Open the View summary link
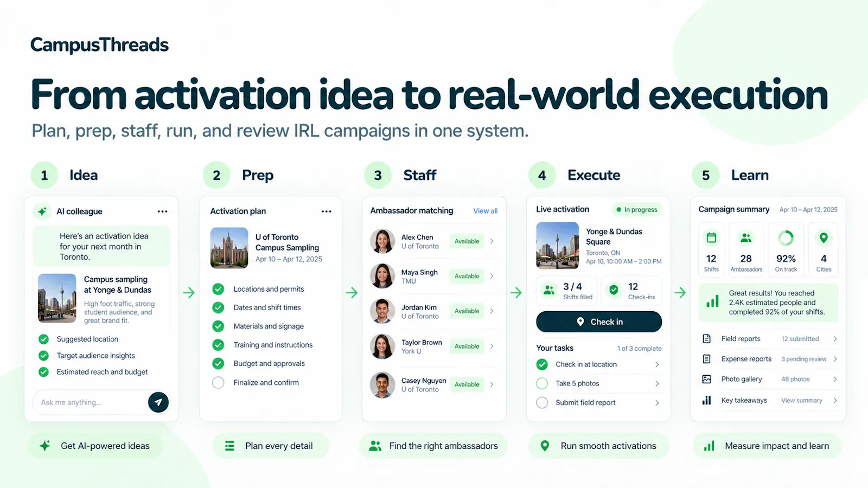Screen dimensions: 868x488 click(802, 401)
